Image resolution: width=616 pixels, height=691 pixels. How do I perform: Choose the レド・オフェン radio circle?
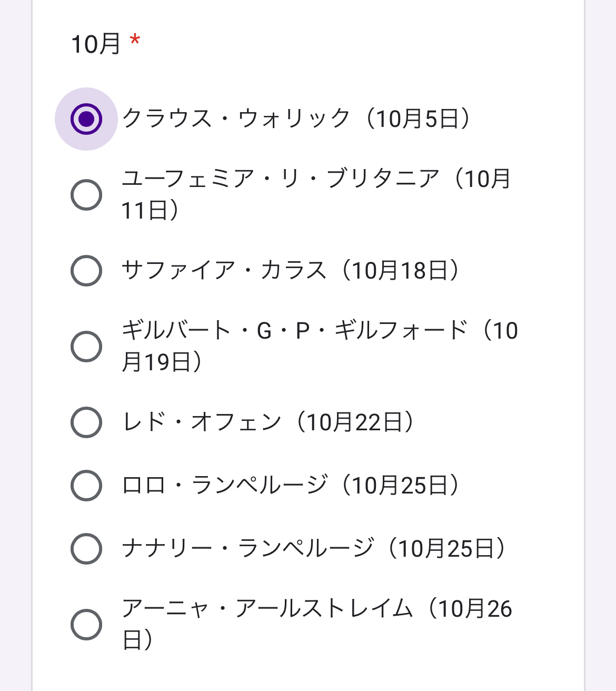coord(86,422)
